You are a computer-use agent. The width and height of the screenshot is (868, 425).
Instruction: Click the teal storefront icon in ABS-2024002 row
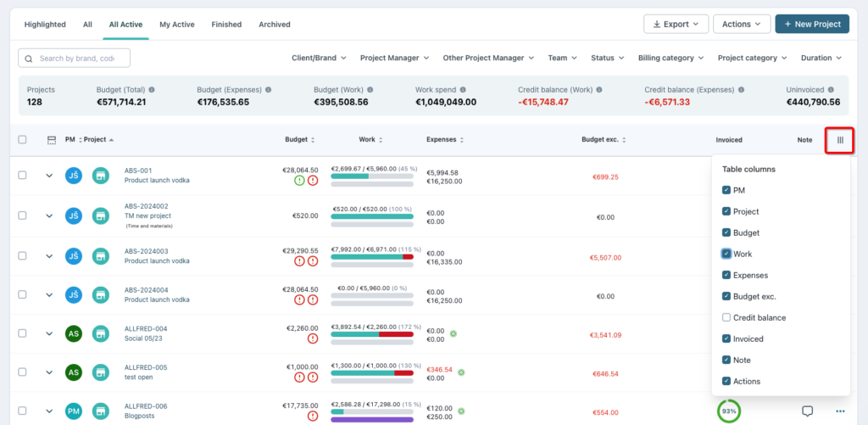pyautogui.click(x=101, y=215)
